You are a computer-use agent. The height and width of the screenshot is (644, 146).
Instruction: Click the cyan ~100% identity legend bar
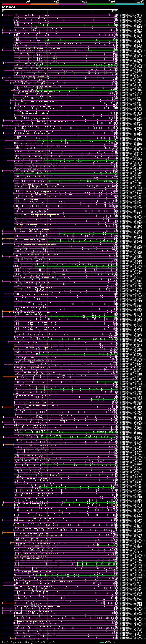click(130, 4)
